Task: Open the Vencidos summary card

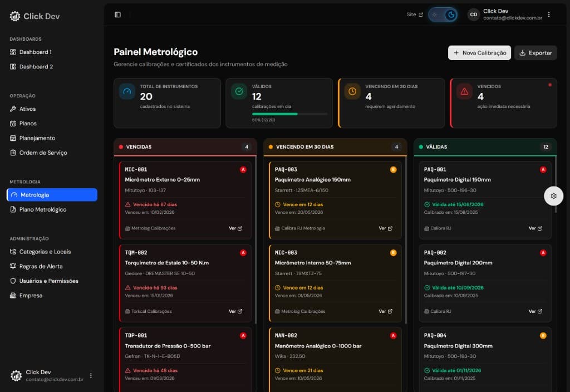Action: coord(503,103)
